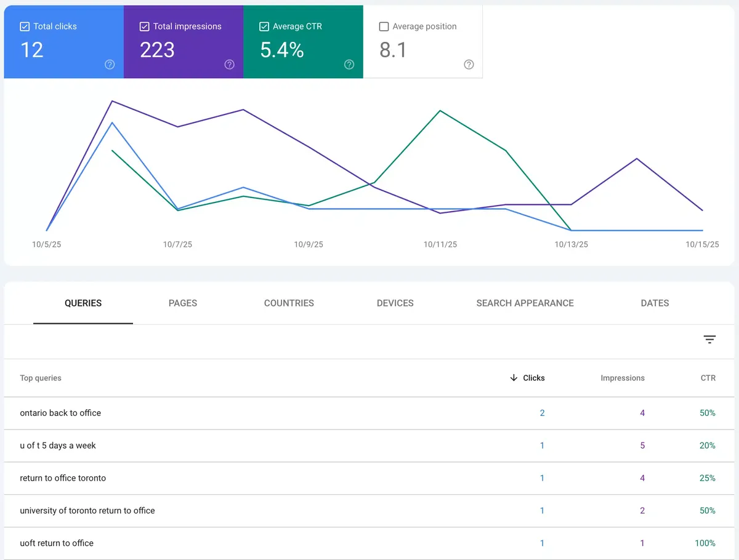Image resolution: width=739 pixels, height=560 pixels.
Task: Open help tooltip for Average CTR metric
Action: (x=349, y=64)
